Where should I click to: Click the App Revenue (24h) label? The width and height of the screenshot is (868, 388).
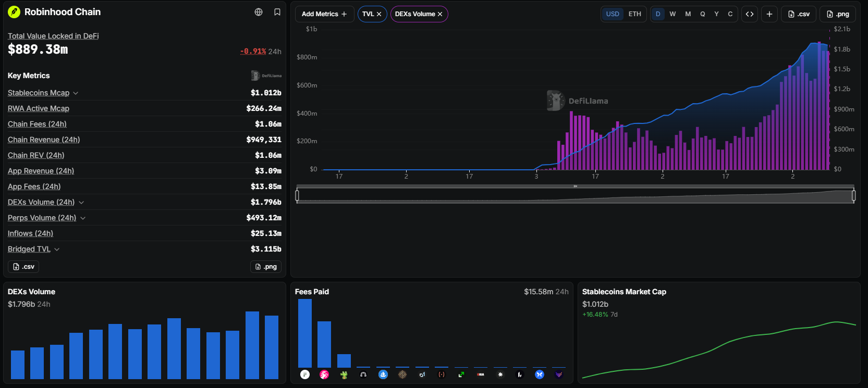pos(41,171)
